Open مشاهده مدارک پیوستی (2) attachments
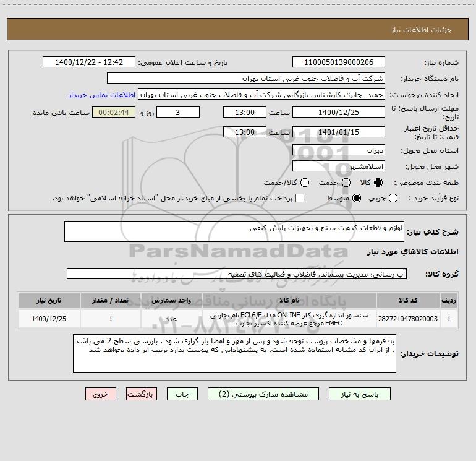Screen dimensions: 476x461 [x=263, y=394]
